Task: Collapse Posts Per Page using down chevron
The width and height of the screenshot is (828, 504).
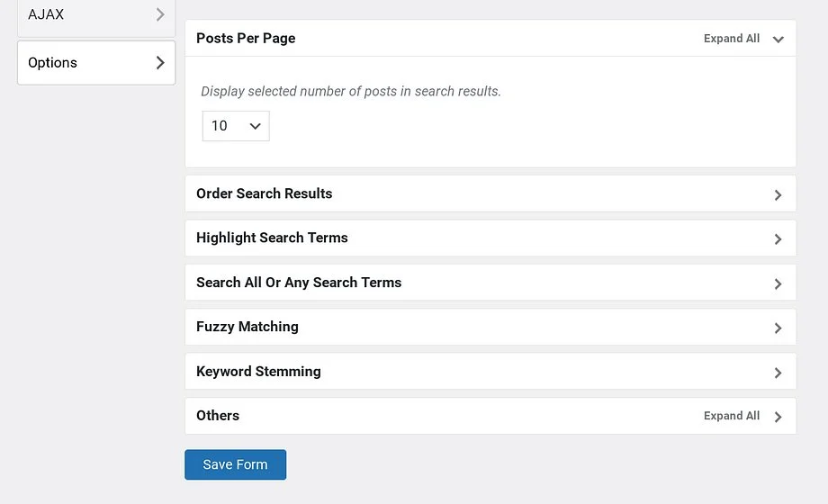Action: [x=778, y=40]
